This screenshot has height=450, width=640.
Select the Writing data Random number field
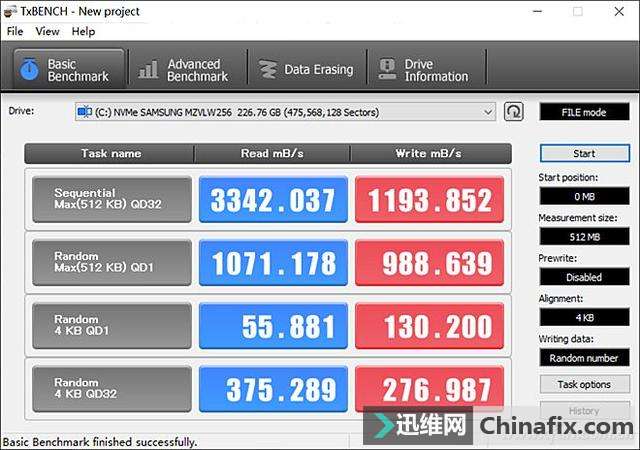(x=584, y=357)
